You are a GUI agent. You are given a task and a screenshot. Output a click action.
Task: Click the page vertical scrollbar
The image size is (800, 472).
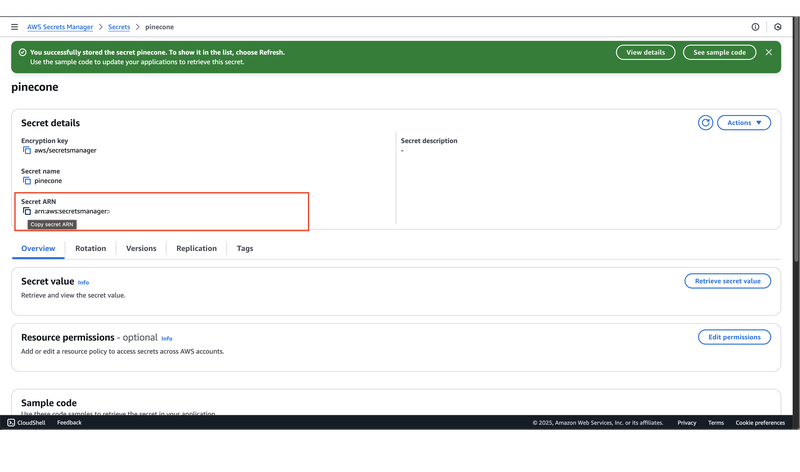click(x=796, y=138)
